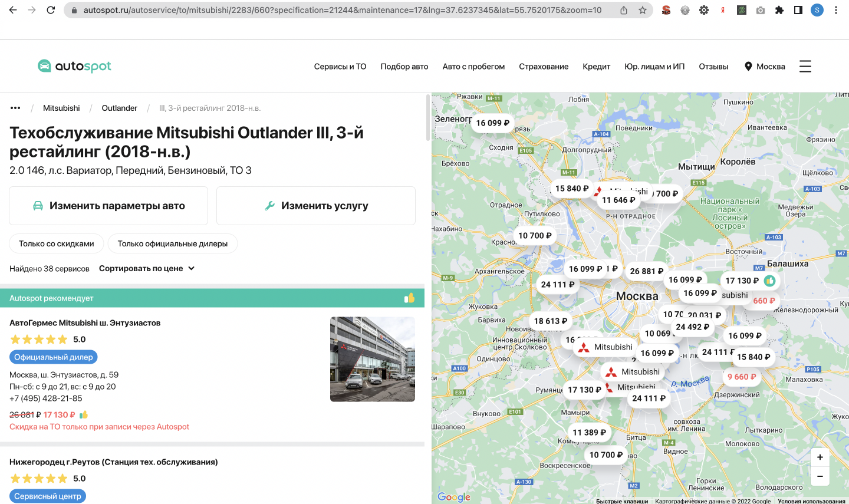Click the left panel scrollbar
Viewport: 849px width, 504px height.
[427, 118]
